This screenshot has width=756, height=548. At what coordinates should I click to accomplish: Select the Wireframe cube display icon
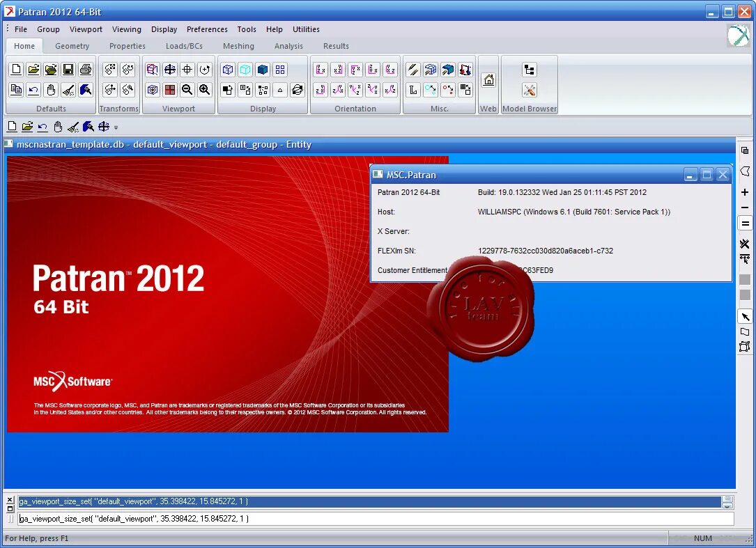coord(228,70)
